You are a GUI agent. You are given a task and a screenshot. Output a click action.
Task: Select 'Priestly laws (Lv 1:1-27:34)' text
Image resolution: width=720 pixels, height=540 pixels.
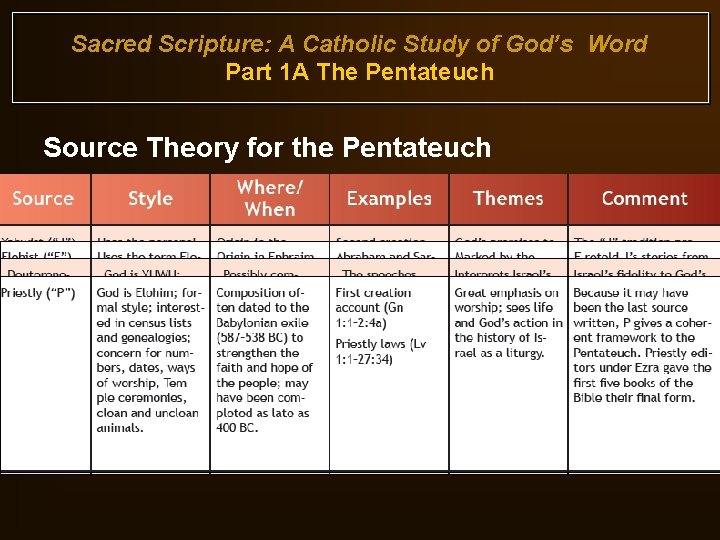(381, 351)
